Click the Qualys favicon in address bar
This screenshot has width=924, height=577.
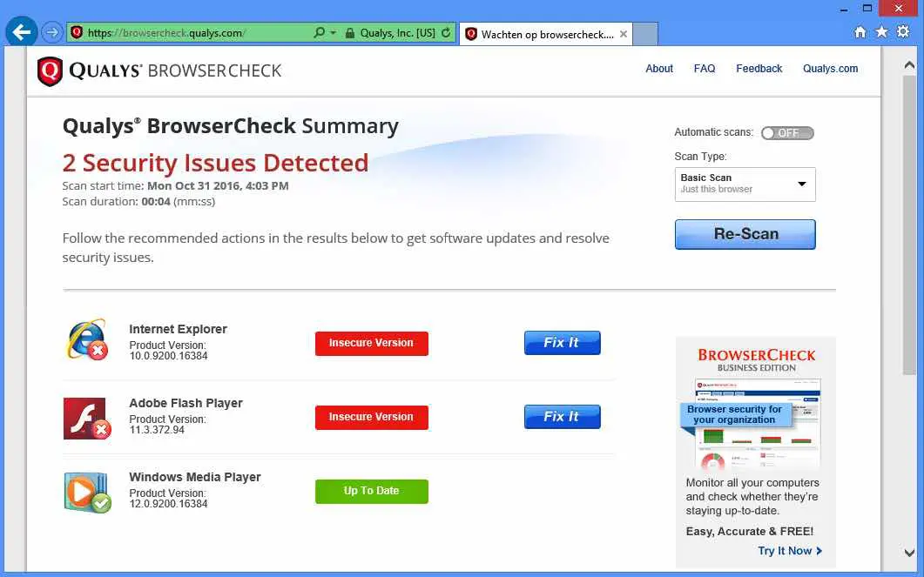click(77, 32)
